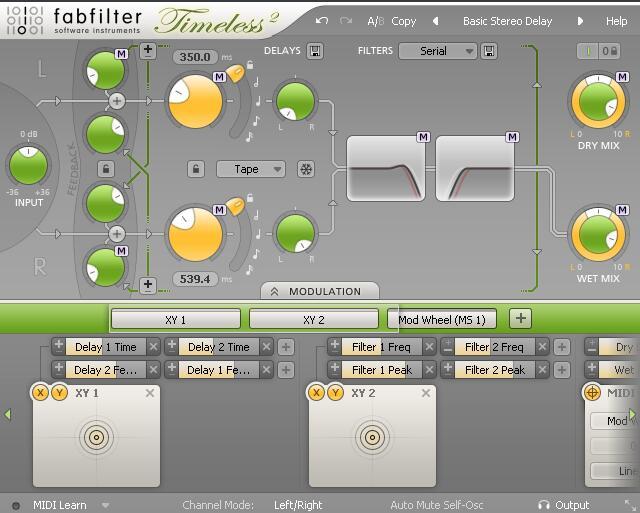The width and height of the screenshot is (640, 513).
Task: Change Channel Mode Left/Right setting
Action: tap(298, 505)
